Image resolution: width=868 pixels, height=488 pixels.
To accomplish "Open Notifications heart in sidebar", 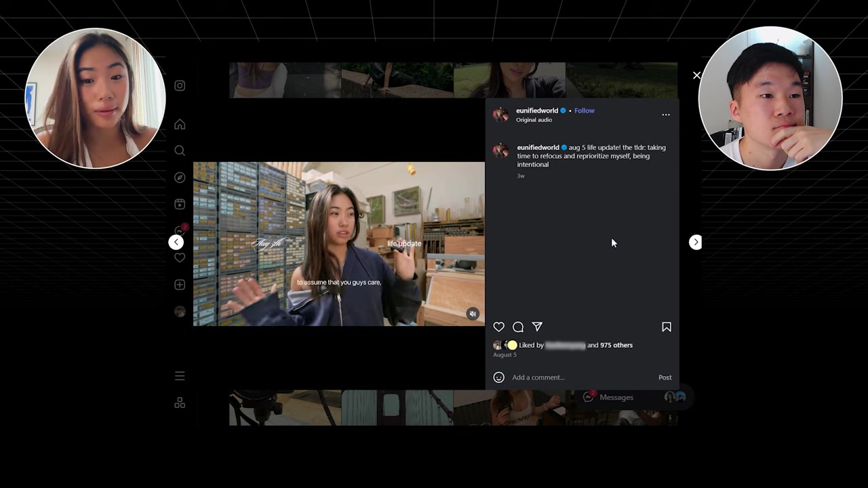I will tap(180, 258).
